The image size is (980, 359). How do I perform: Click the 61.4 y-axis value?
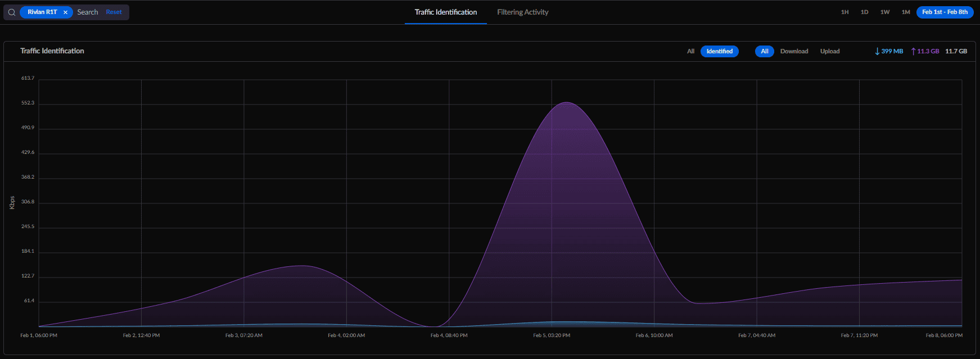click(x=29, y=301)
